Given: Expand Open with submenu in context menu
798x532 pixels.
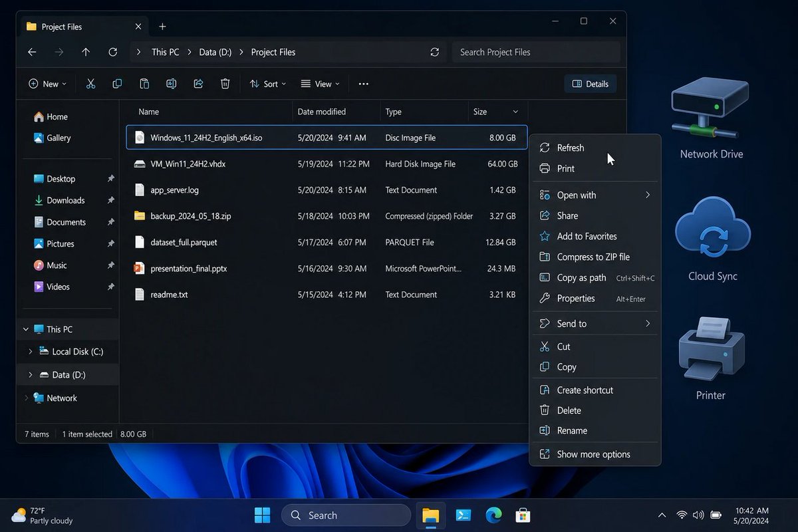Looking at the screenshot, I should (648, 195).
